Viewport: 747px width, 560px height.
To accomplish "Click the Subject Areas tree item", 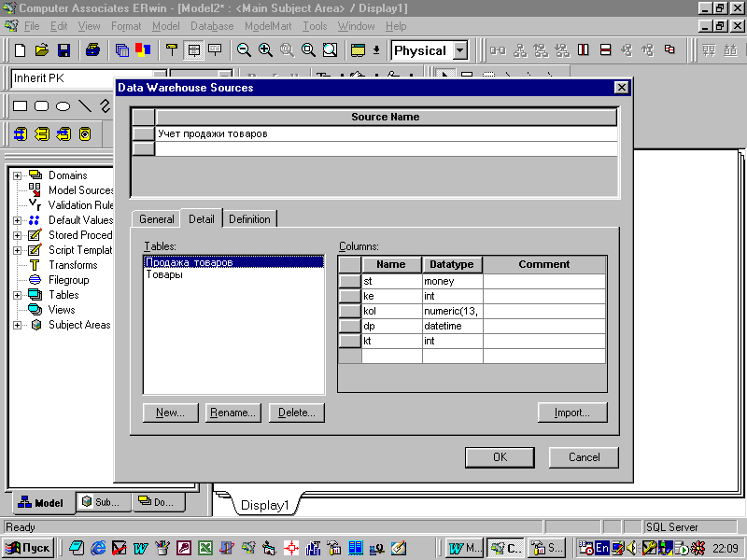I will [x=79, y=325].
